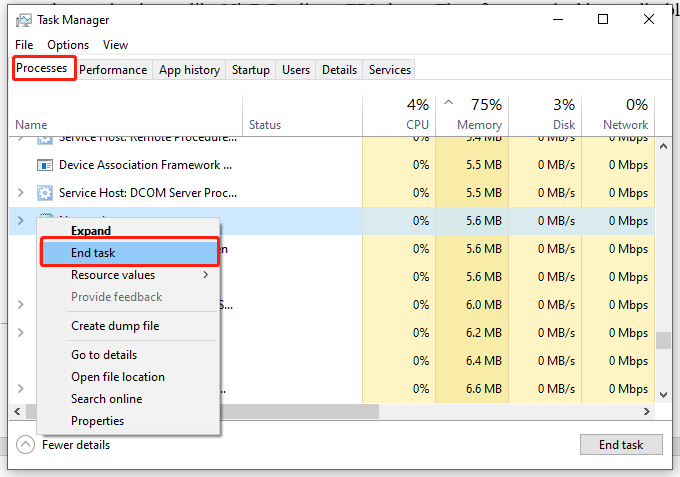Click the horizontal scrollbar right arrow

[647, 411]
